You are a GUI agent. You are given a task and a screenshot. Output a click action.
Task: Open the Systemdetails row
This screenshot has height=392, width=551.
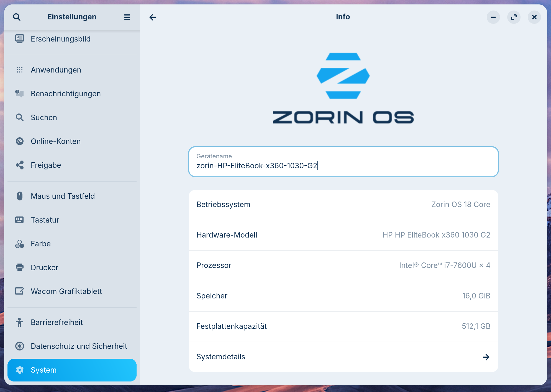point(343,357)
